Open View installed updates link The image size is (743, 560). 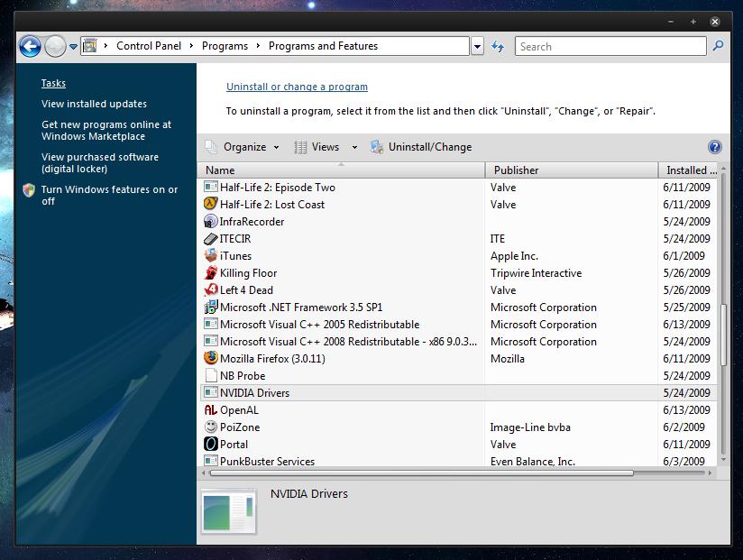click(94, 104)
